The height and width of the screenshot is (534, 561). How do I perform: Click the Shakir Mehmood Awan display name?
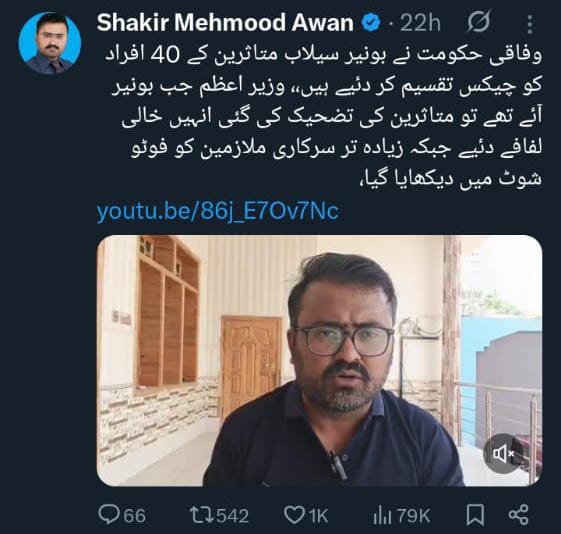click(x=225, y=23)
